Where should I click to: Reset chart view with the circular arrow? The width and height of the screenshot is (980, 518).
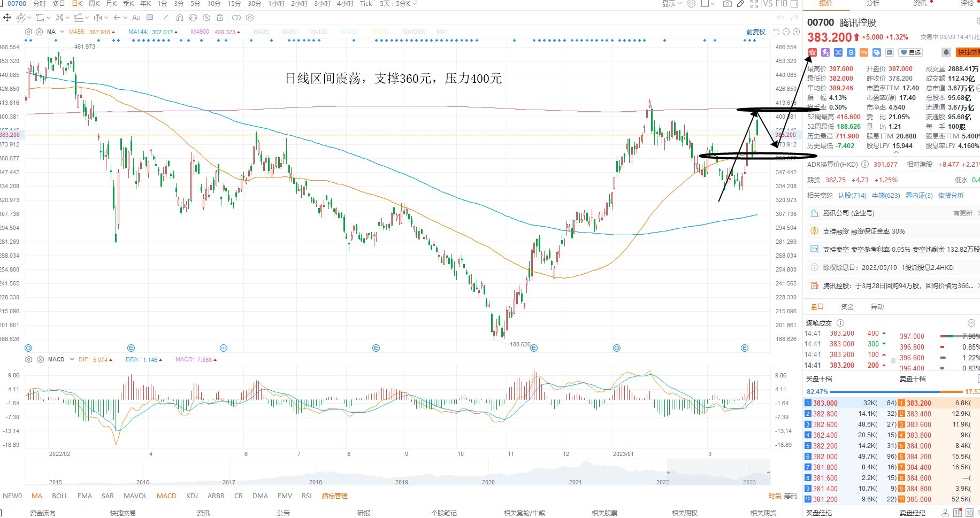[x=776, y=32]
